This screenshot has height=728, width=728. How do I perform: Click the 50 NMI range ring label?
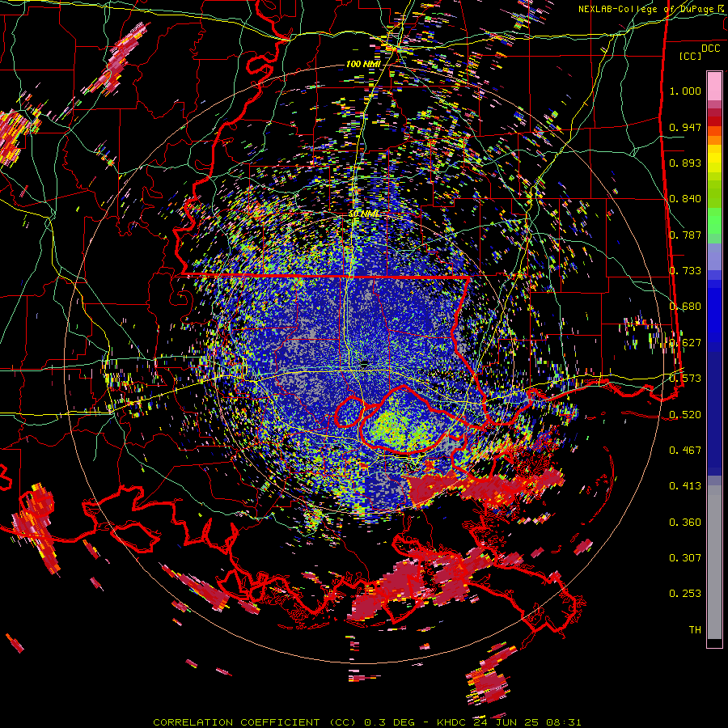point(364,214)
